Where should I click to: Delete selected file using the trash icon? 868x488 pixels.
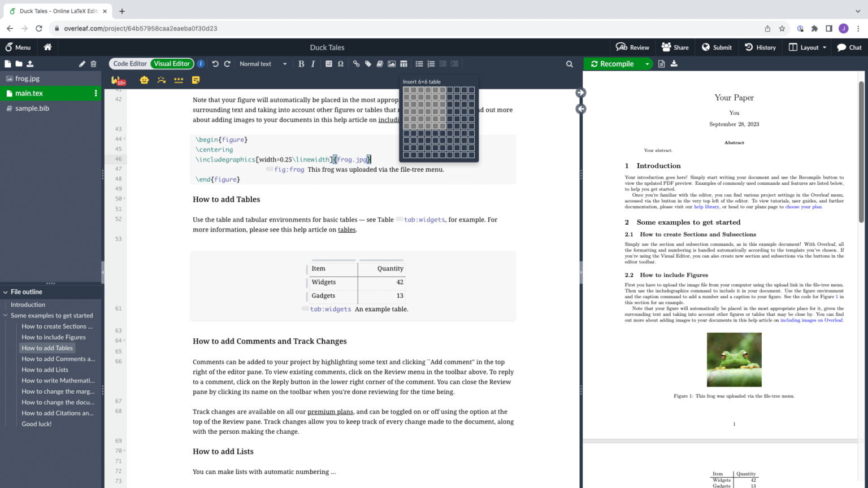pyautogui.click(x=93, y=64)
